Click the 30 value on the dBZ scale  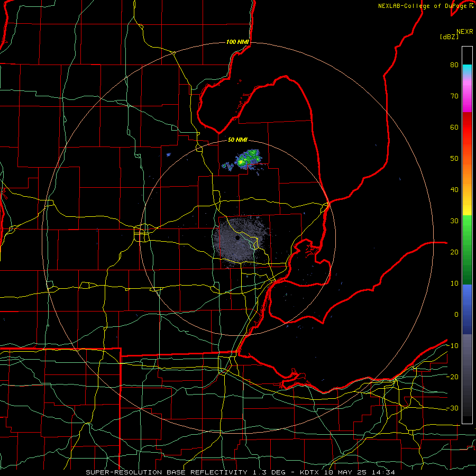click(454, 221)
